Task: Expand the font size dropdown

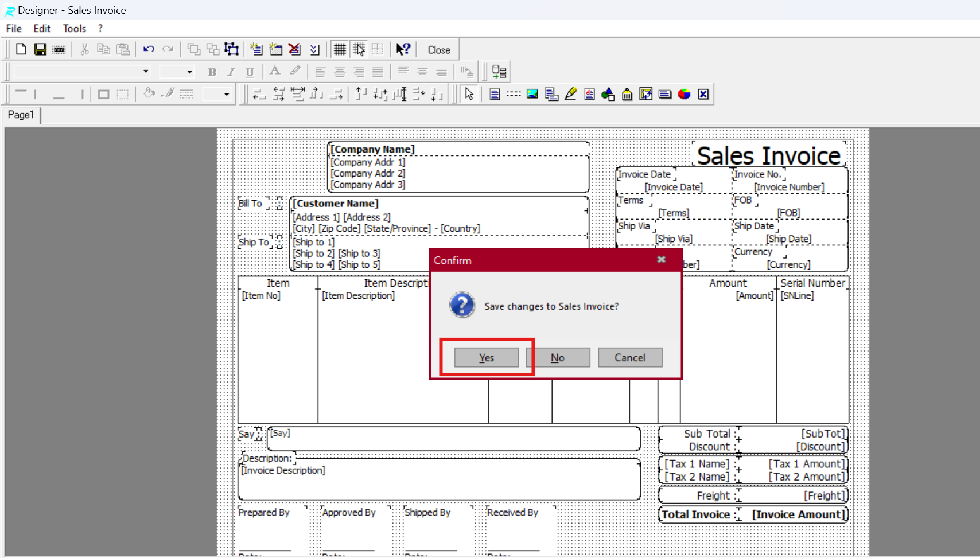Action: (x=189, y=72)
